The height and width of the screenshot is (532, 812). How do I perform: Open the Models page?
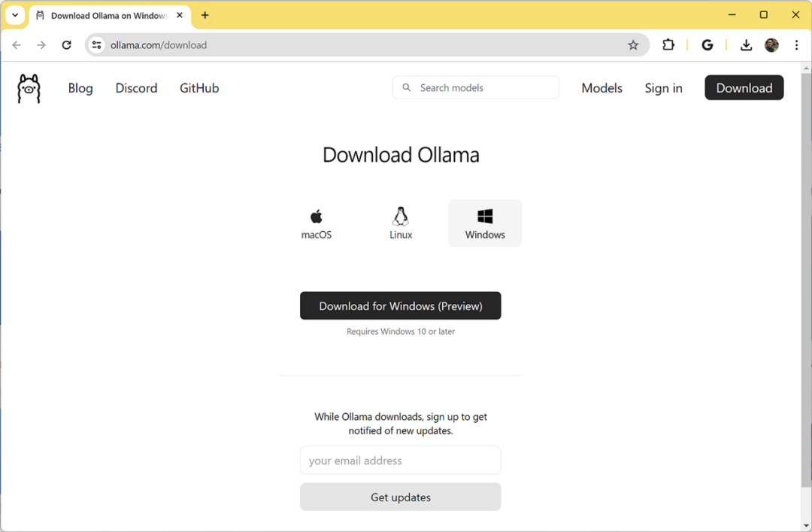[x=601, y=88]
